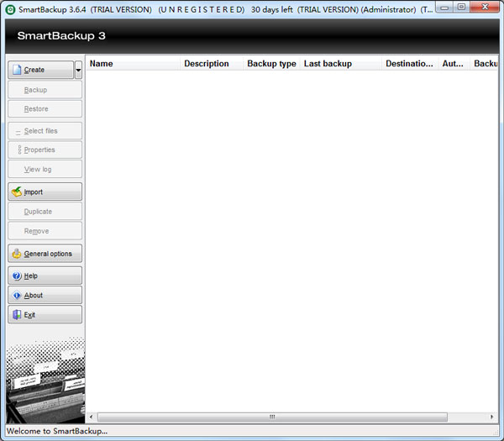Image resolution: width=504 pixels, height=441 pixels.
Task: Open the Help button
Action: click(x=45, y=276)
